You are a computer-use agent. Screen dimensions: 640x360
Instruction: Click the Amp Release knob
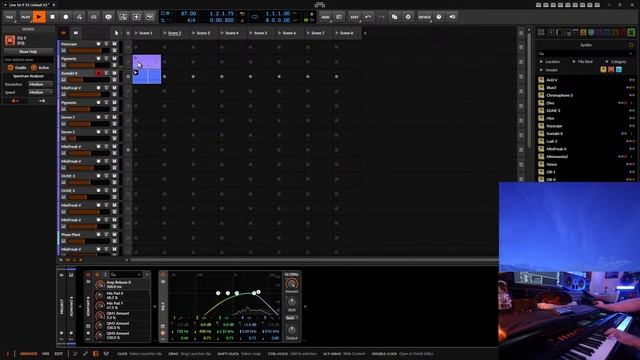point(100,284)
